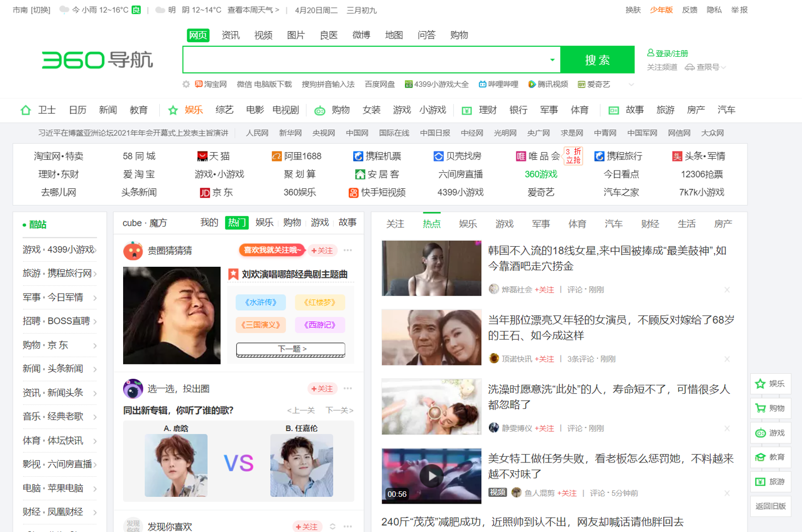This screenshot has height=532, width=802.
Task: Vote for 任嘉伦 photo in poll
Action: [x=302, y=466]
